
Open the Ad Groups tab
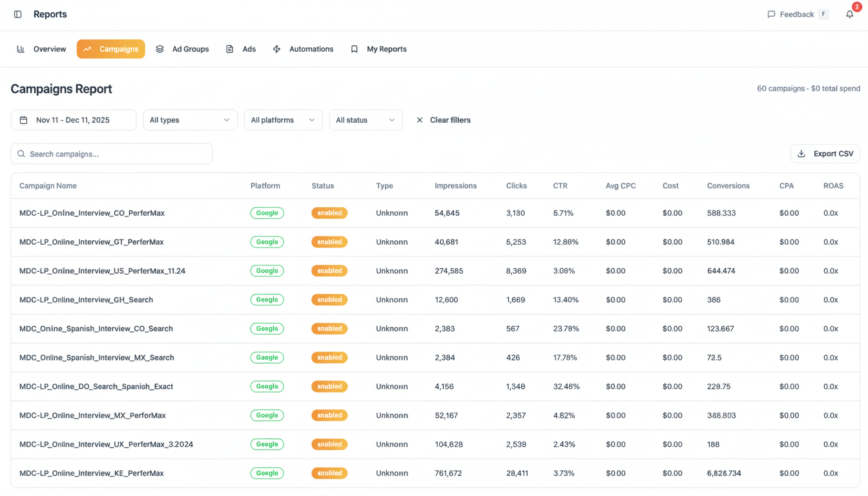point(183,49)
